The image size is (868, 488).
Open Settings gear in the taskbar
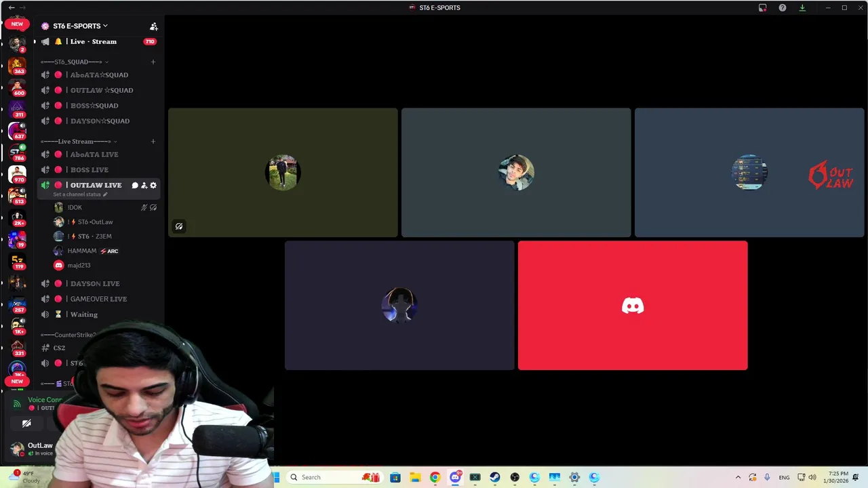click(574, 477)
